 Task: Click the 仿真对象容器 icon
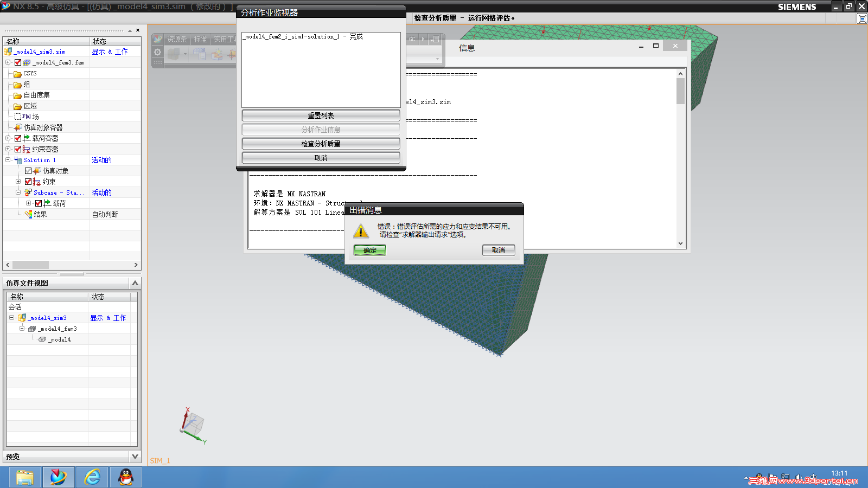point(18,127)
